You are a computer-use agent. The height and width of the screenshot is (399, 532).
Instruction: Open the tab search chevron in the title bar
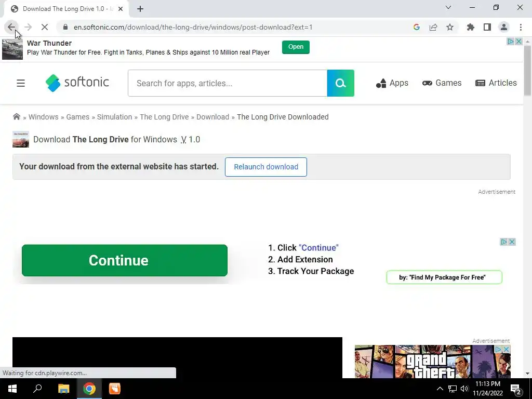pyautogui.click(x=448, y=7)
